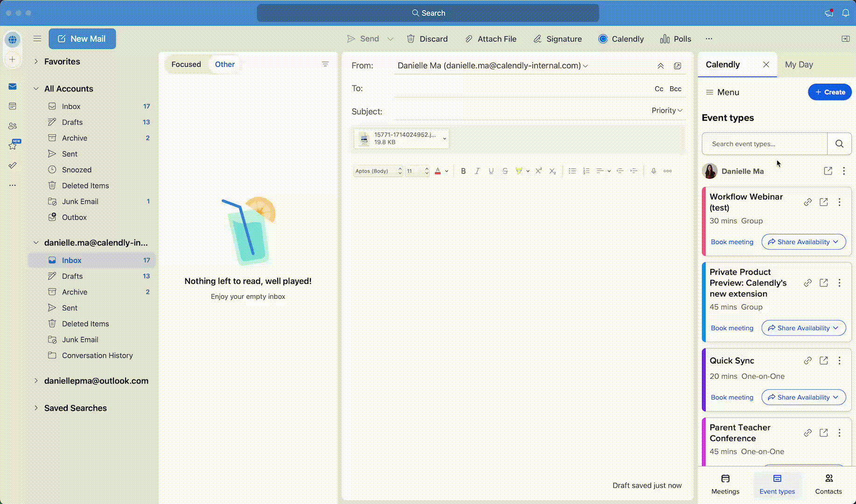Screen dimensions: 856x504
Task: Open the Meetings tab in Calendly
Action: (725, 484)
